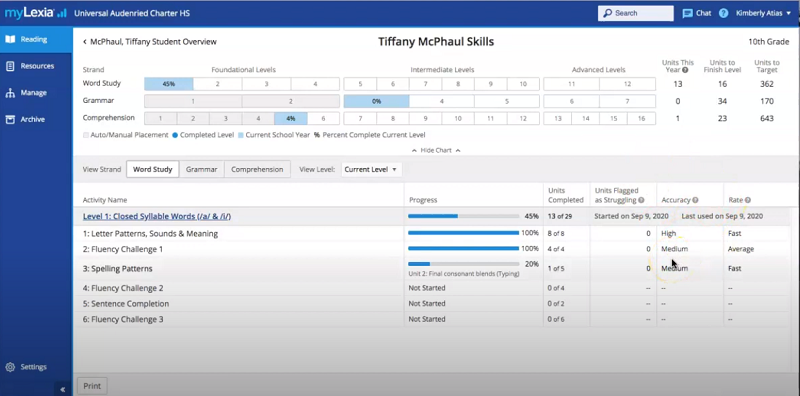
Task: Select the Word Study strand tab
Action: 153,169
